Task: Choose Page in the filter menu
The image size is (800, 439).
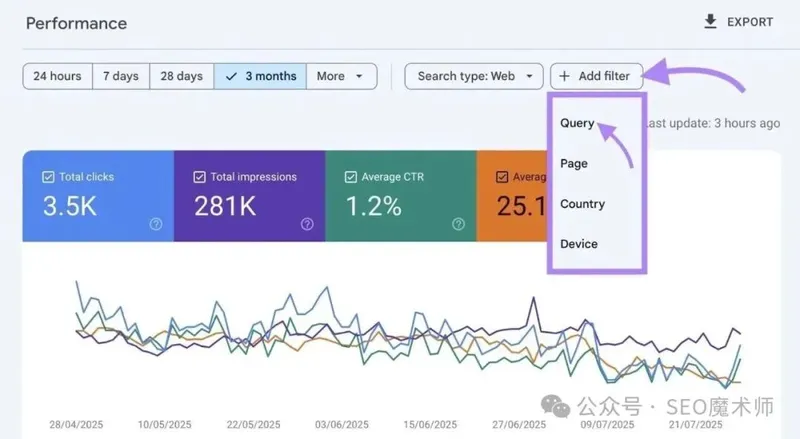Action: [574, 163]
